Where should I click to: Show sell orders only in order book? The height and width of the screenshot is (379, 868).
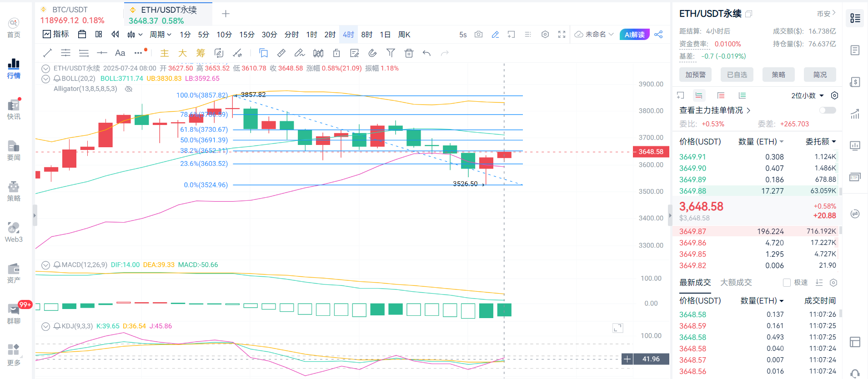(721, 95)
